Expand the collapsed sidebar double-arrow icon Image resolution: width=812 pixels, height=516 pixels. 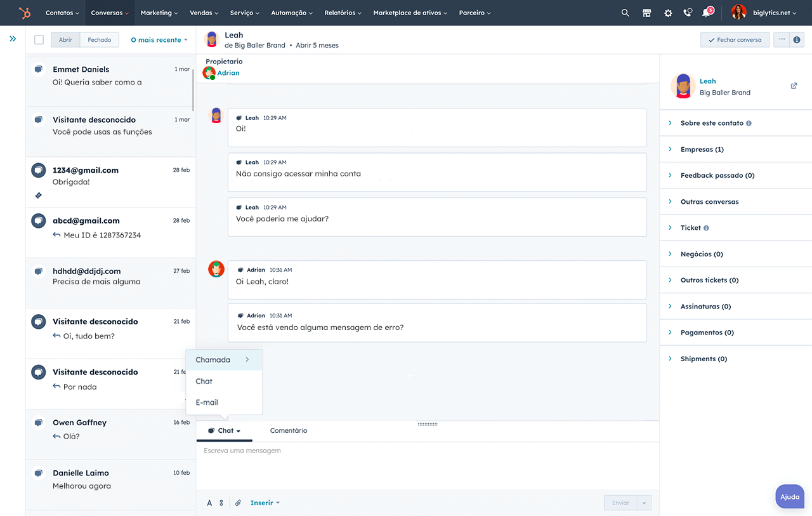click(13, 39)
